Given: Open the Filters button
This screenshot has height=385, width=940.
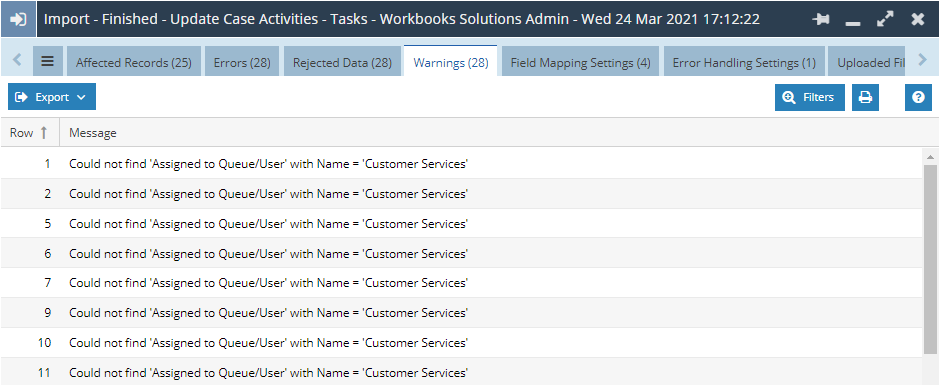Looking at the screenshot, I should [810, 97].
